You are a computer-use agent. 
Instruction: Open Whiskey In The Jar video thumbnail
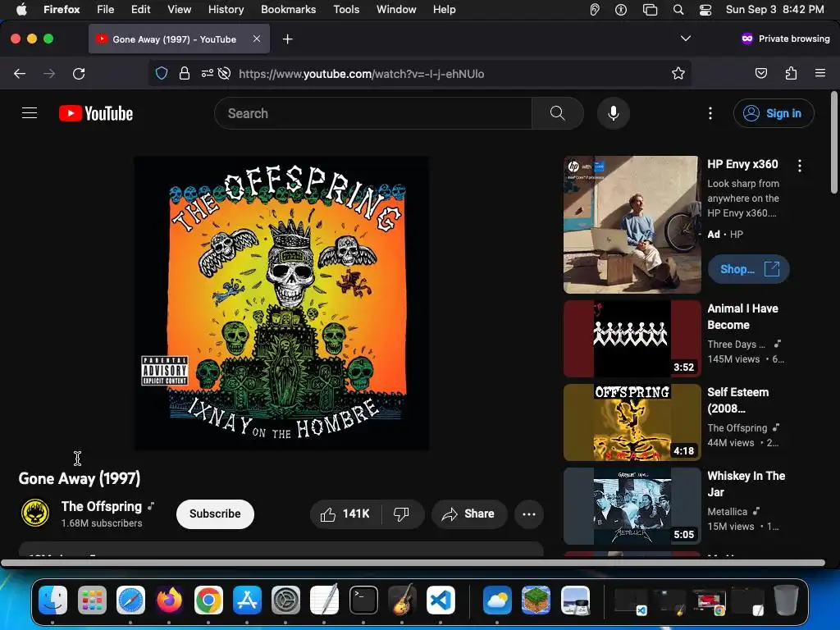tap(632, 505)
